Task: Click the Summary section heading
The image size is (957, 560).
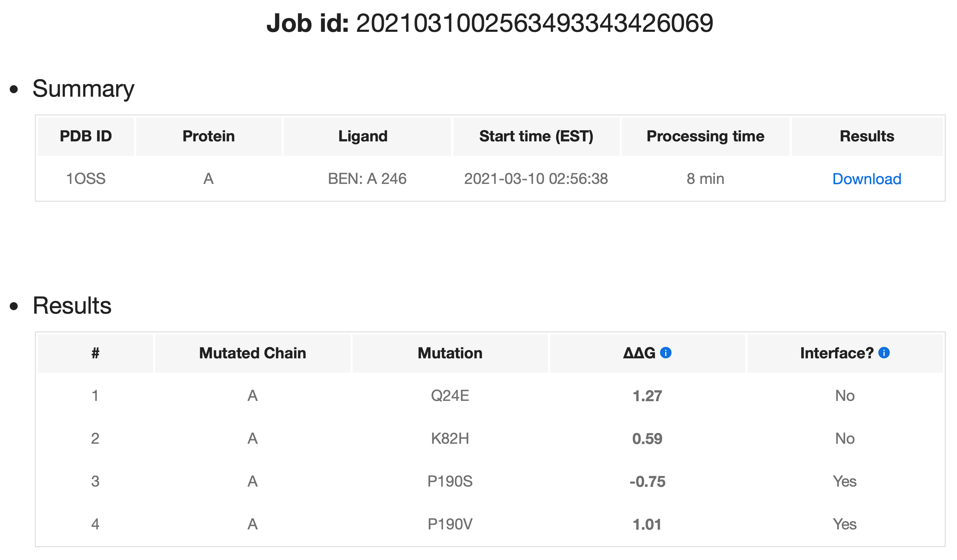Action: coord(83,88)
